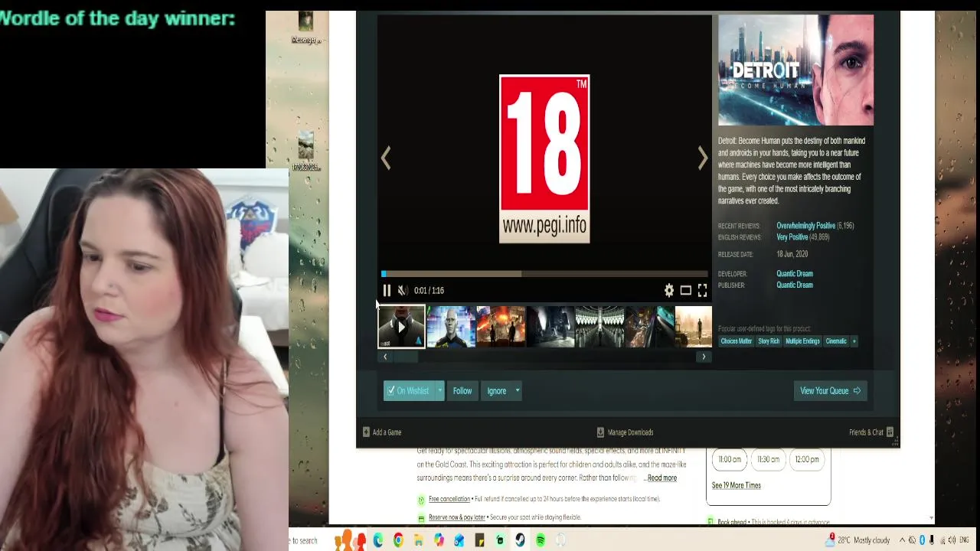Open Reserve now & pay later link

point(457,517)
